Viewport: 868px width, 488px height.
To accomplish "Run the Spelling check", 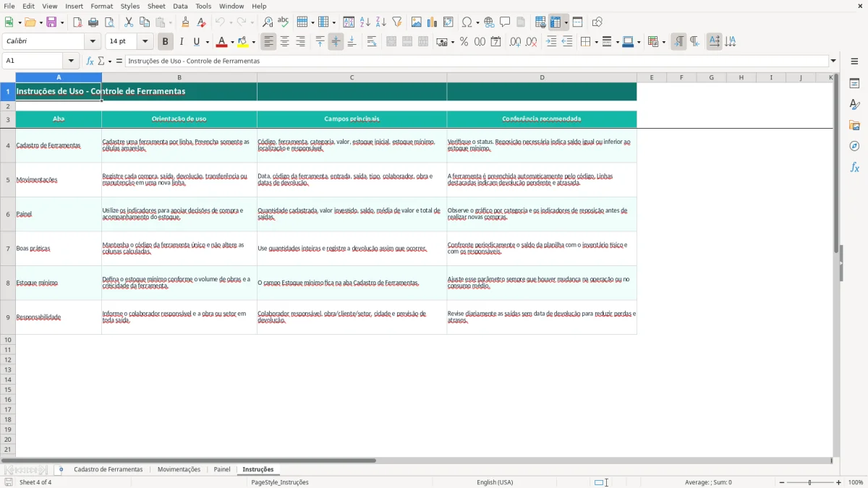I will [284, 22].
